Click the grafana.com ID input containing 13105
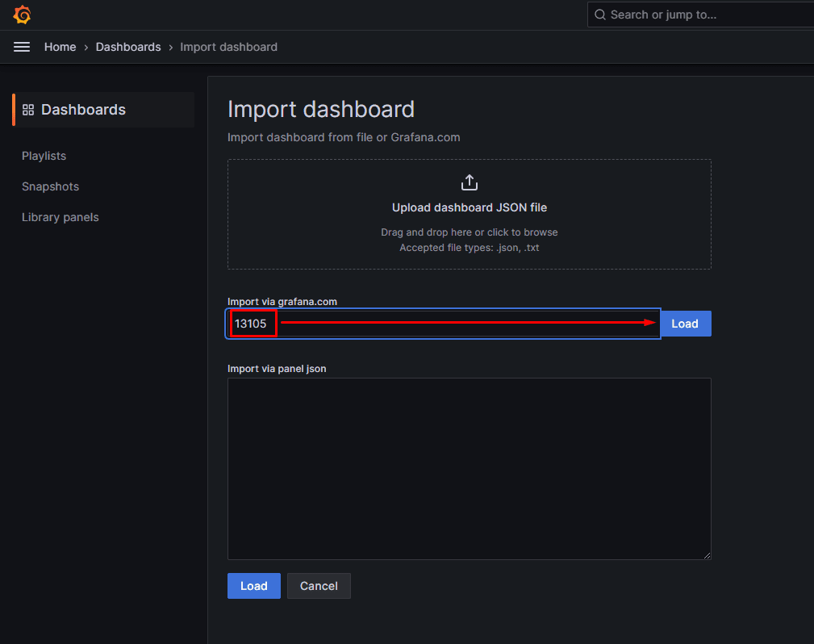This screenshot has height=644, width=814. pos(444,324)
